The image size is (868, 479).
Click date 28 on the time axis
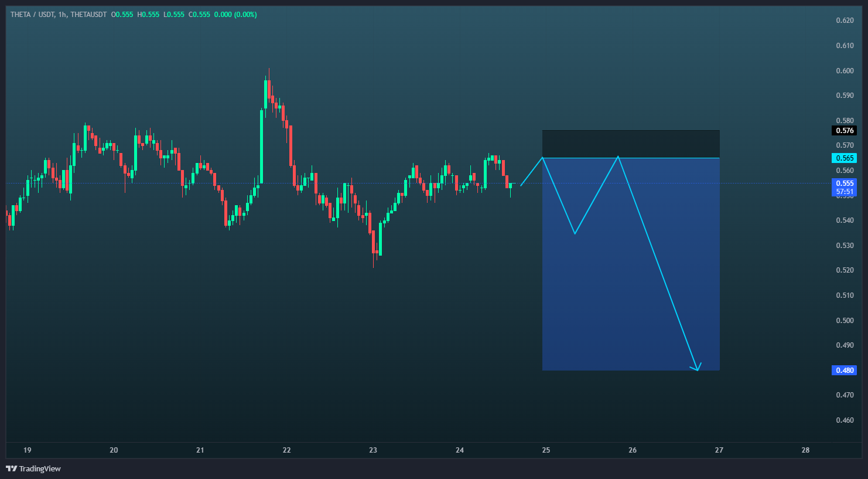[x=805, y=450]
